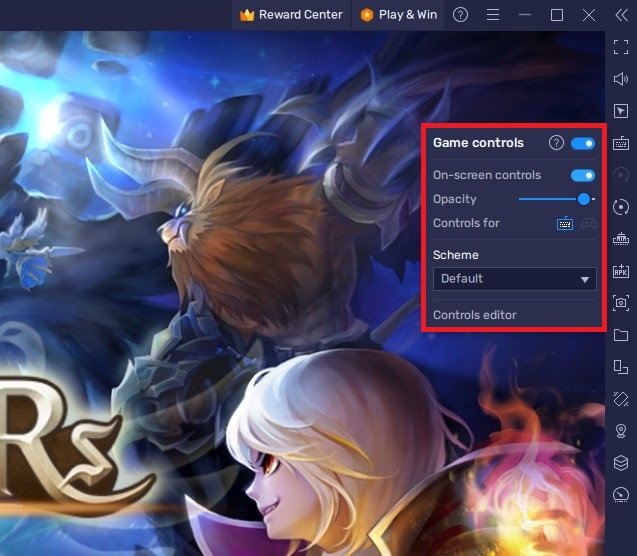This screenshot has height=556, width=637.
Task: Toggle the cursor lock icon
Action: (621, 111)
